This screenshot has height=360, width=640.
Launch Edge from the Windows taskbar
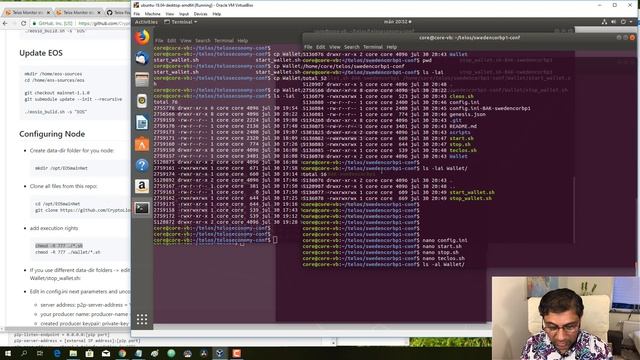coord(57,353)
